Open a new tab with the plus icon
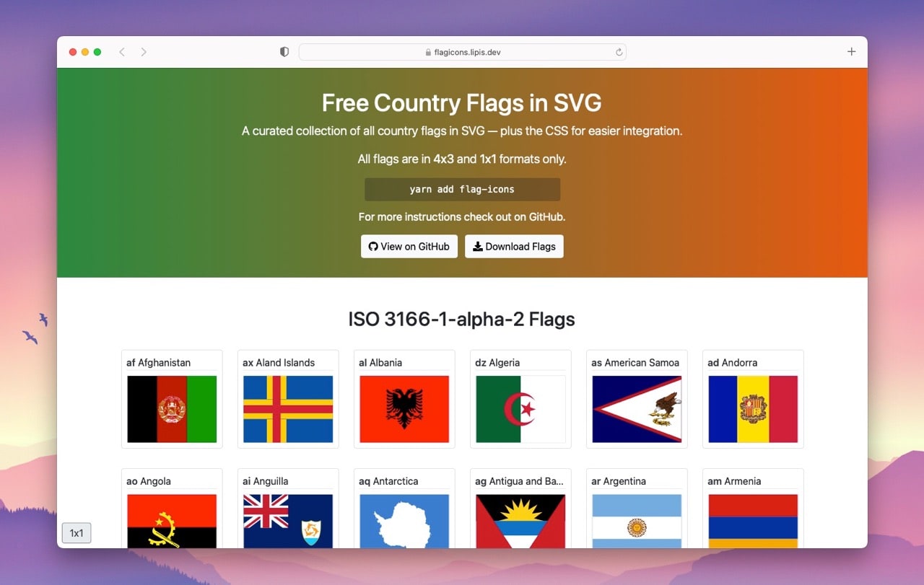The height and width of the screenshot is (585, 924). tap(851, 52)
